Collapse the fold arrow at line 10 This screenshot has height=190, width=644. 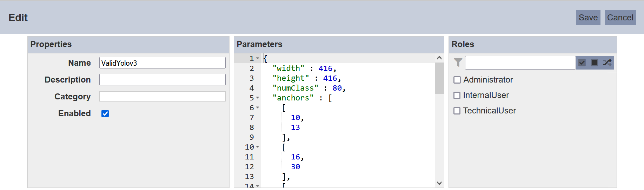click(x=258, y=147)
